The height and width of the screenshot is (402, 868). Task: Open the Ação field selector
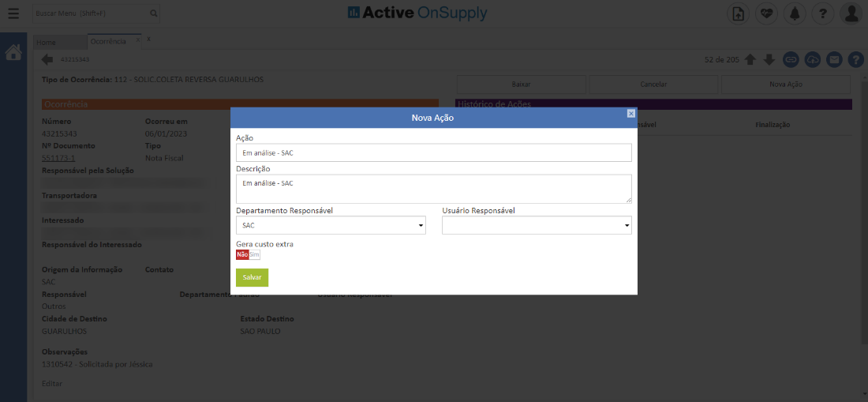(433, 152)
